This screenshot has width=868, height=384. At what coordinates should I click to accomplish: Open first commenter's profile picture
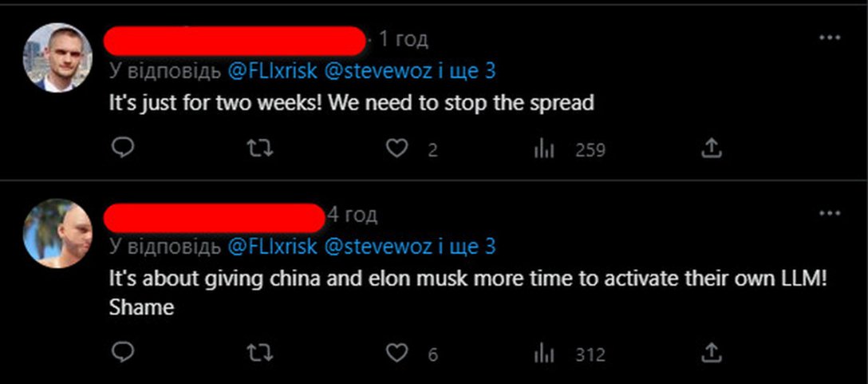tap(57, 57)
